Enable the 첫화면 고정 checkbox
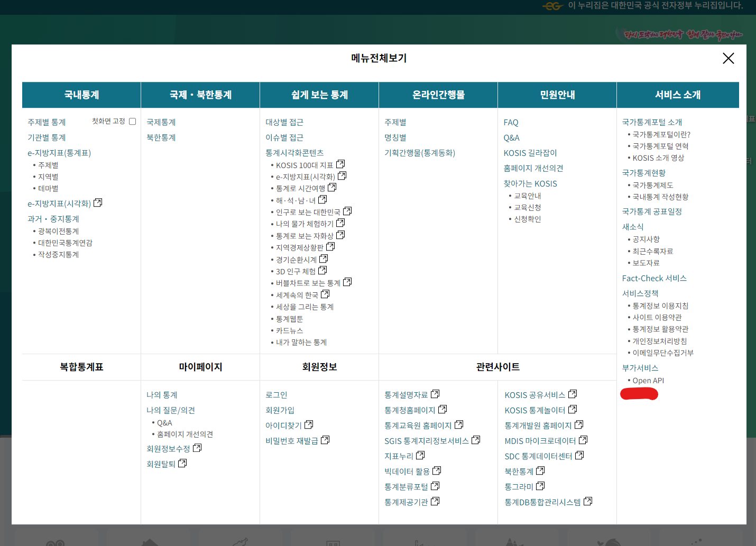This screenshot has width=756, height=546. click(132, 121)
